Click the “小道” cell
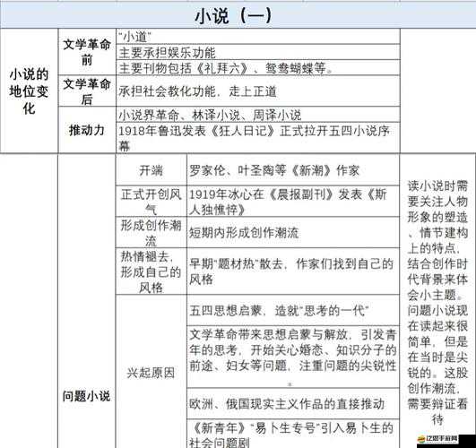 (x=258, y=37)
